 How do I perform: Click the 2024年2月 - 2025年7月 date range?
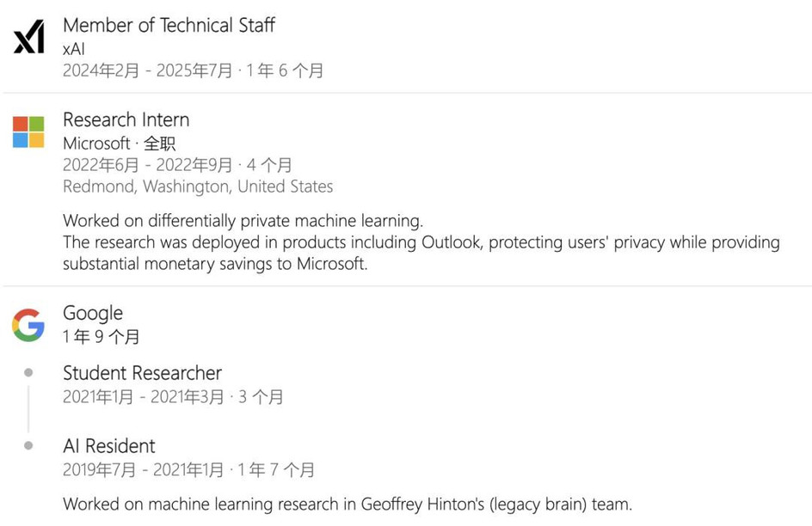pyautogui.click(x=148, y=70)
